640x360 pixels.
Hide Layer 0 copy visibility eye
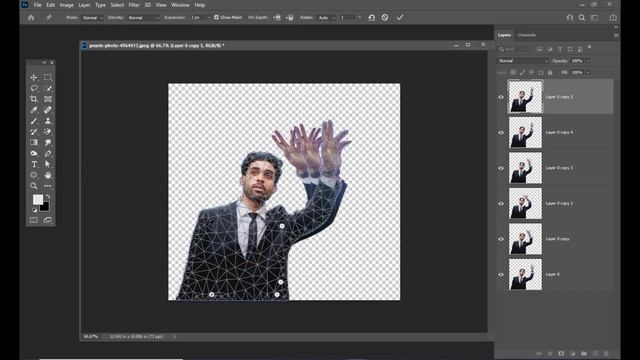501,239
